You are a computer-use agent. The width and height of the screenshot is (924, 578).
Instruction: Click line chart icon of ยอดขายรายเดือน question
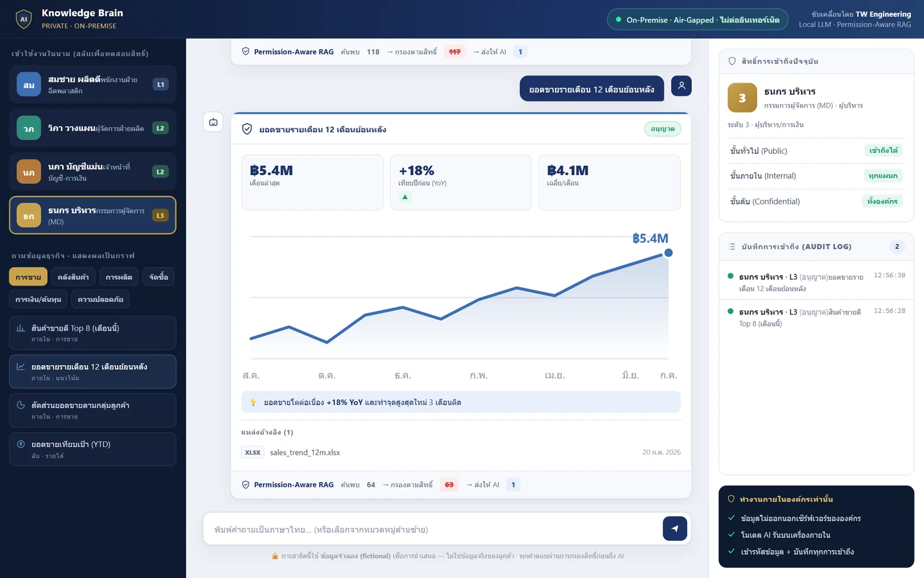point(21,366)
